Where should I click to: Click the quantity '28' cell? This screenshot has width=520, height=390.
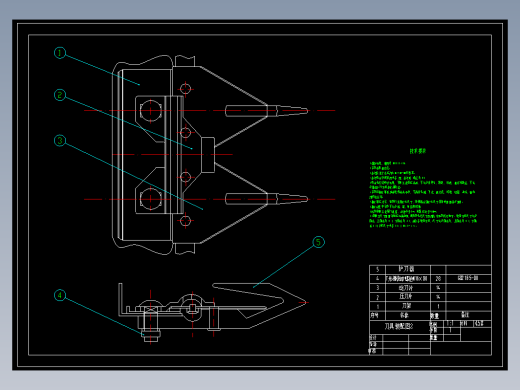pyautogui.click(x=438, y=278)
